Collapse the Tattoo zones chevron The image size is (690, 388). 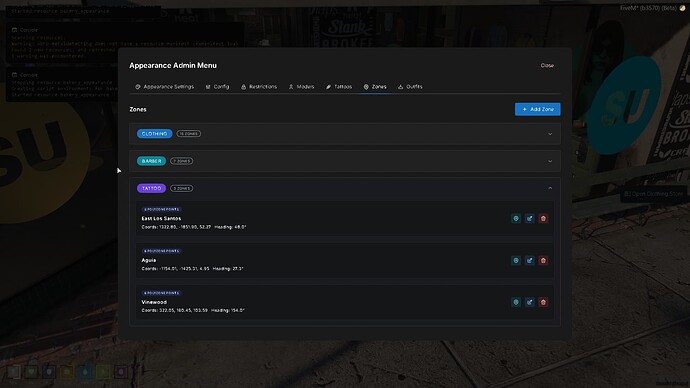[550, 188]
